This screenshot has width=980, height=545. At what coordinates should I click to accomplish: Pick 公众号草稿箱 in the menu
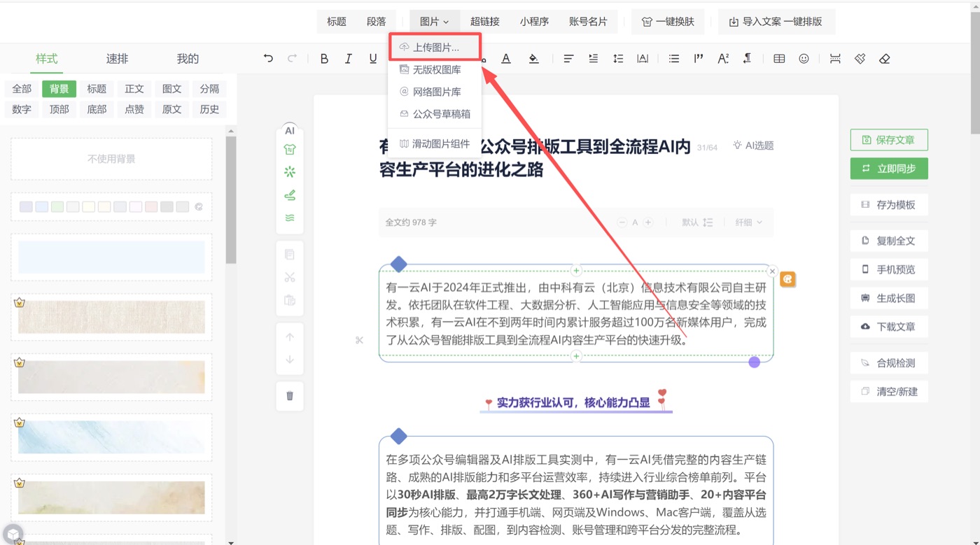tap(435, 114)
